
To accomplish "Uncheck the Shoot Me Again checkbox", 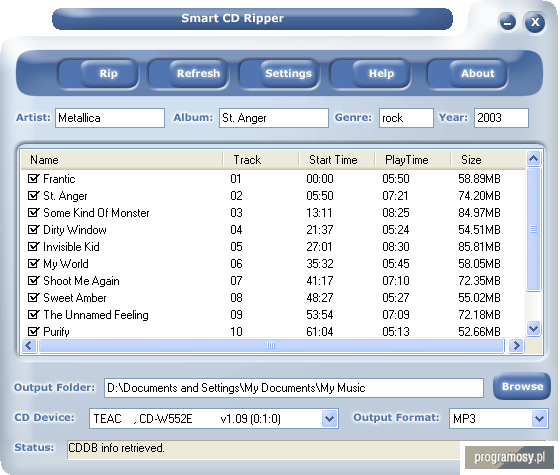I will (x=33, y=281).
